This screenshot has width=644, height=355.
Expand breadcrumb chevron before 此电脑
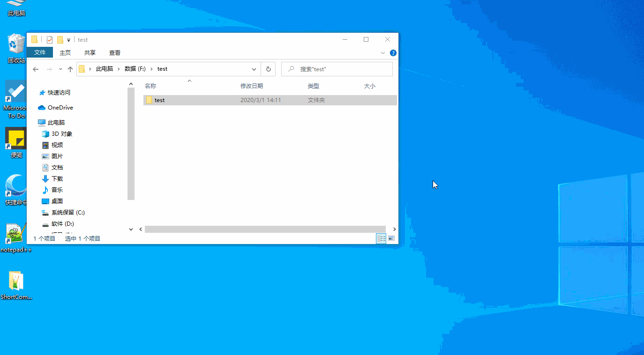pyautogui.click(x=90, y=69)
